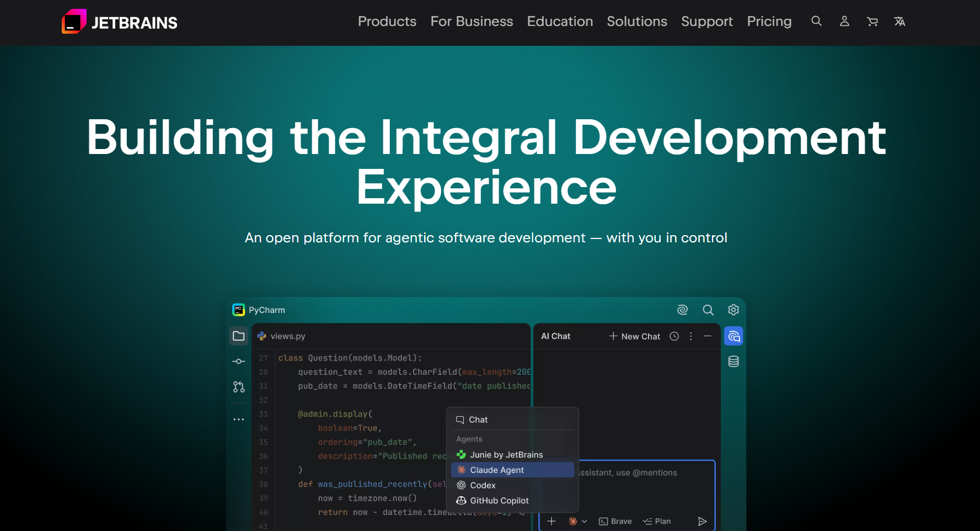Viewport: 980px width, 531px height.
Task: Click the plus add-attachment icon
Action: pos(551,521)
